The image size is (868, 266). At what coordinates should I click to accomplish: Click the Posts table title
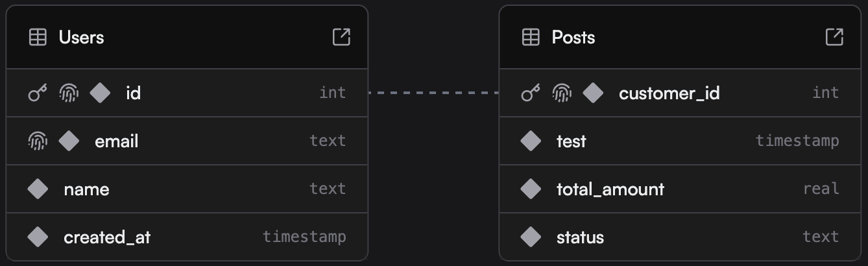pyautogui.click(x=573, y=37)
